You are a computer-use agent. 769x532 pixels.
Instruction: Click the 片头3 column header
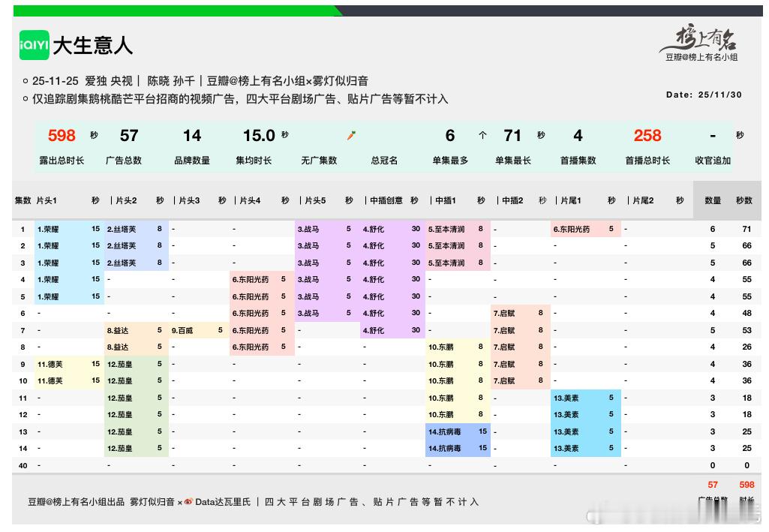[x=189, y=200]
